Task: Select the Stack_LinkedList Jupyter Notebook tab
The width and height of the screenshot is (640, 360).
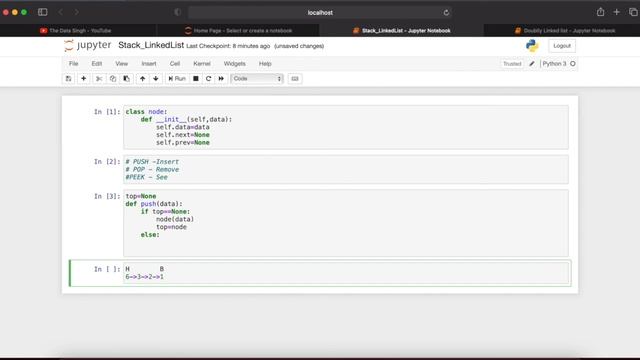Action: point(402,31)
